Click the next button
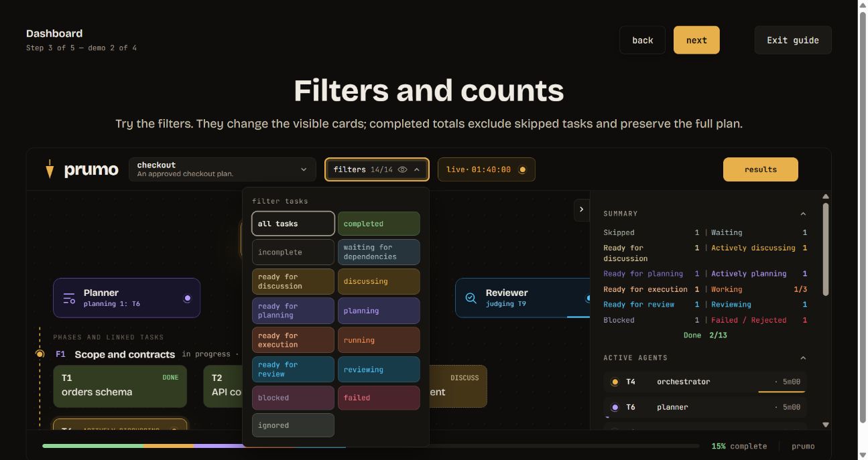 pyautogui.click(x=696, y=40)
